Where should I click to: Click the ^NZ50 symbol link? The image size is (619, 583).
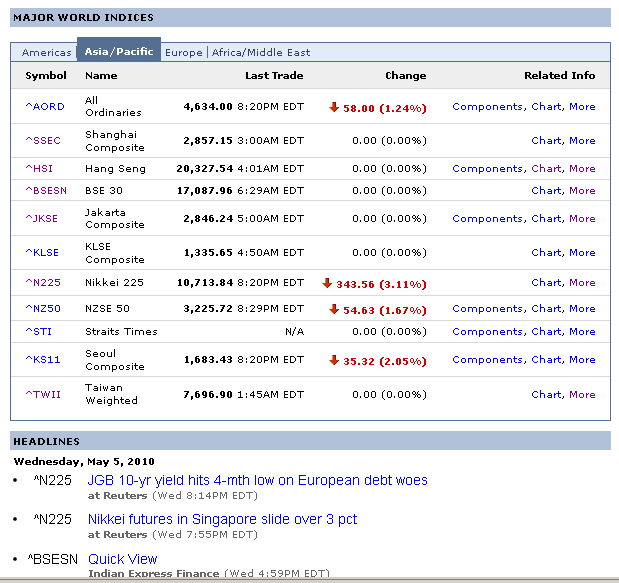pos(43,309)
